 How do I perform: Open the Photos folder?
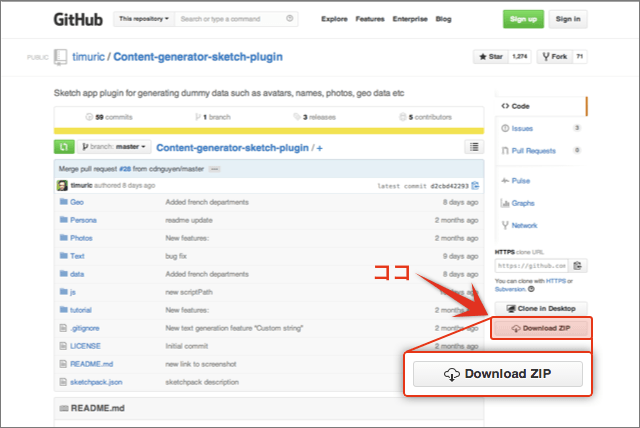pyautogui.click(x=81, y=238)
